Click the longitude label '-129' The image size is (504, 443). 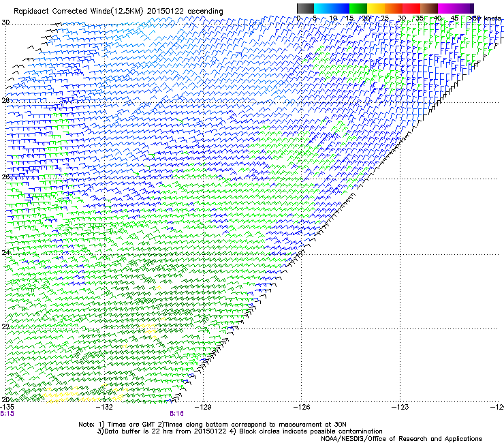[x=204, y=407]
